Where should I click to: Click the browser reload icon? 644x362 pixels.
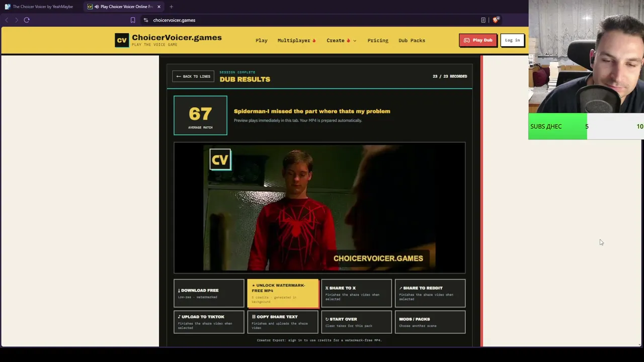click(27, 20)
